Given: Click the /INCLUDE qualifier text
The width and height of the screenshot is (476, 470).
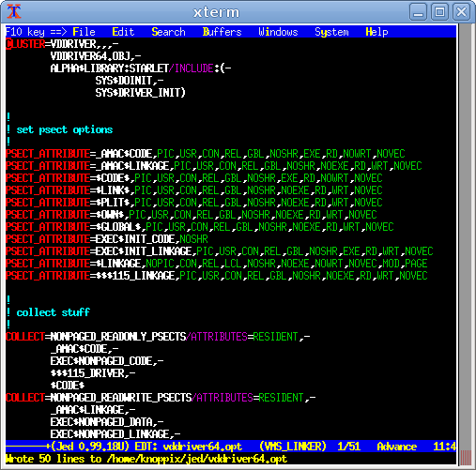Looking at the screenshot, I should pos(192,68).
